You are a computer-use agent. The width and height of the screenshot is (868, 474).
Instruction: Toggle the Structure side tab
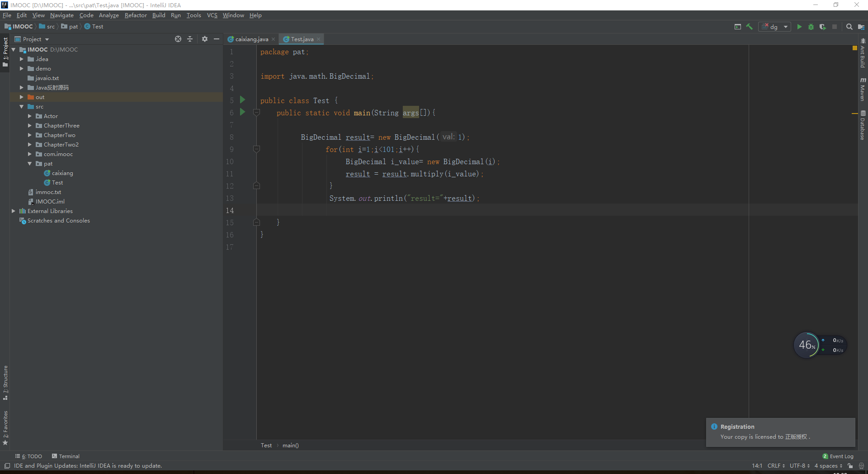coord(5,383)
